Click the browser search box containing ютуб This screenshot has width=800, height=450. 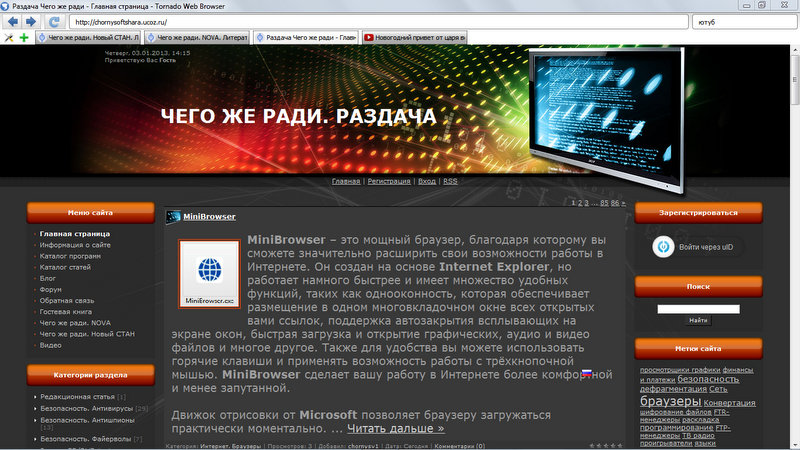coord(744,22)
